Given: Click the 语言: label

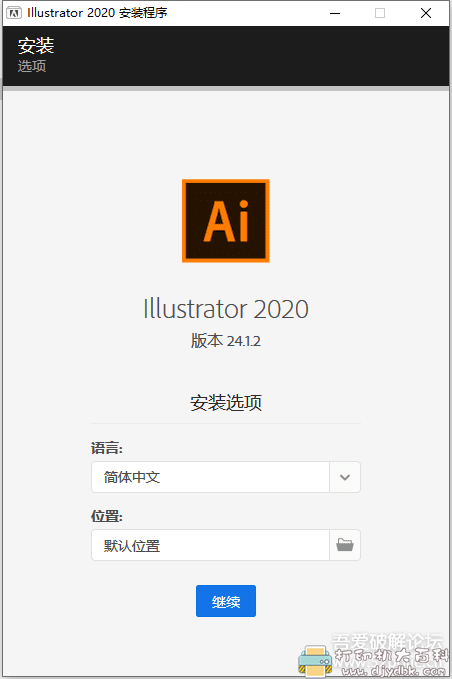Looking at the screenshot, I should click(107, 448).
